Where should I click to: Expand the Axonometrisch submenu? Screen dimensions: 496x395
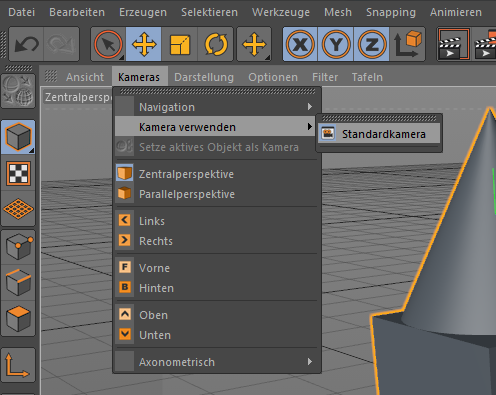tap(215, 362)
